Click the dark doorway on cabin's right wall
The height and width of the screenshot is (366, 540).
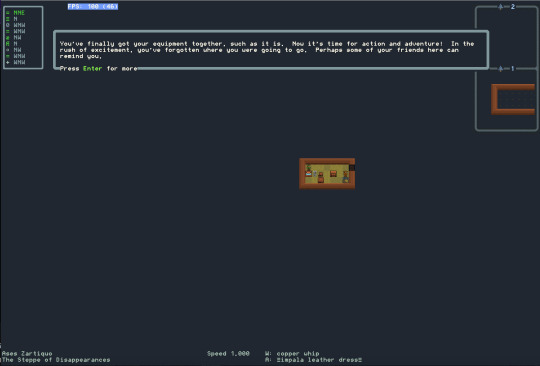click(x=352, y=168)
